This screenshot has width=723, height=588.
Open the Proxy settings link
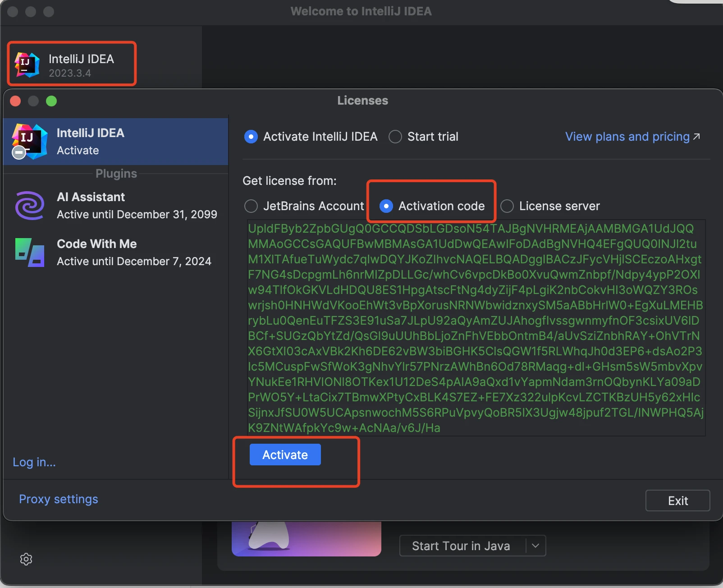(x=59, y=499)
